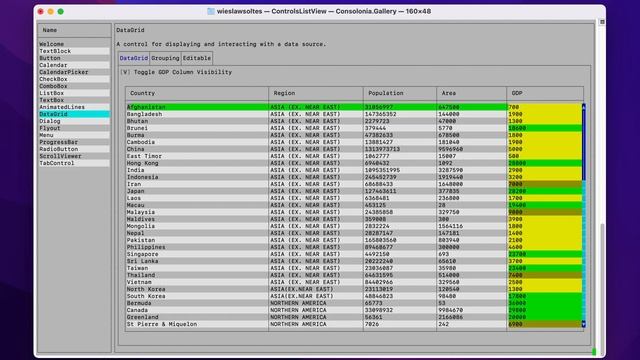Click the grid scrollbar down arrow
The height and width of the screenshot is (360, 640).
(x=584, y=324)
